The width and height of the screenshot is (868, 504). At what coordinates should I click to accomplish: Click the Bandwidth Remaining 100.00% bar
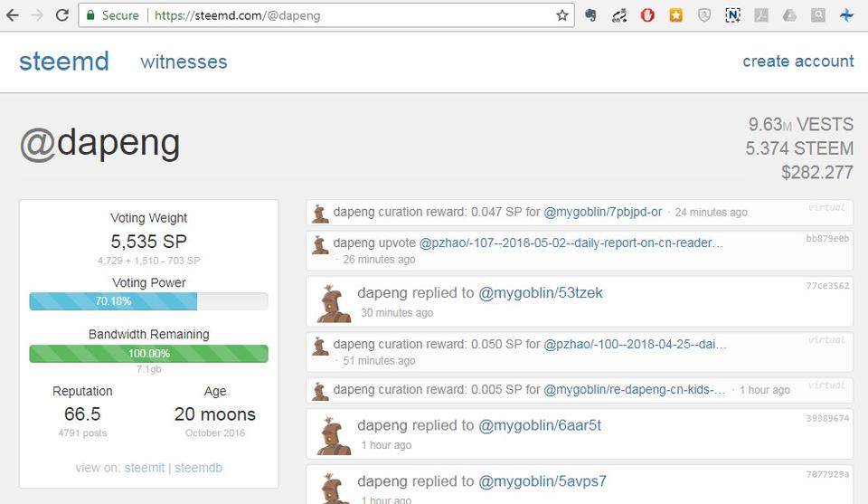(x=148, y=354)
